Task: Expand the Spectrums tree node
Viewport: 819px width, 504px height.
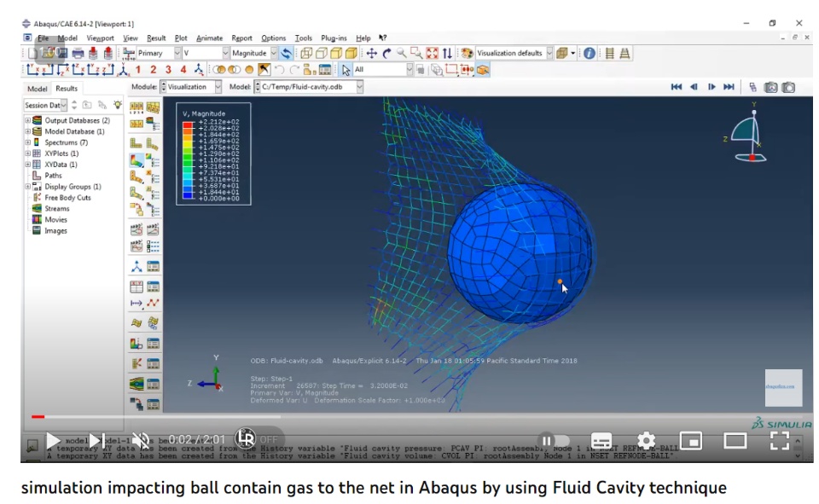Action: pyautogui.click(x=27, y=142)
